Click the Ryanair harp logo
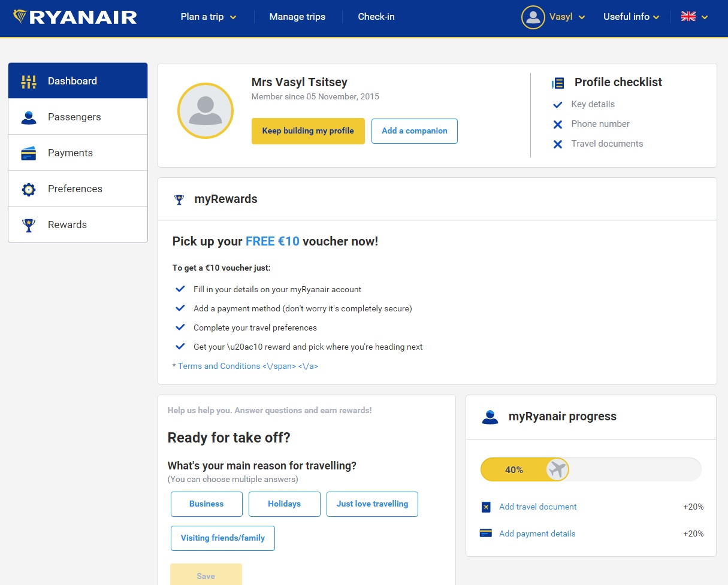Screen dimensions: 728x585 pos(20,16)
